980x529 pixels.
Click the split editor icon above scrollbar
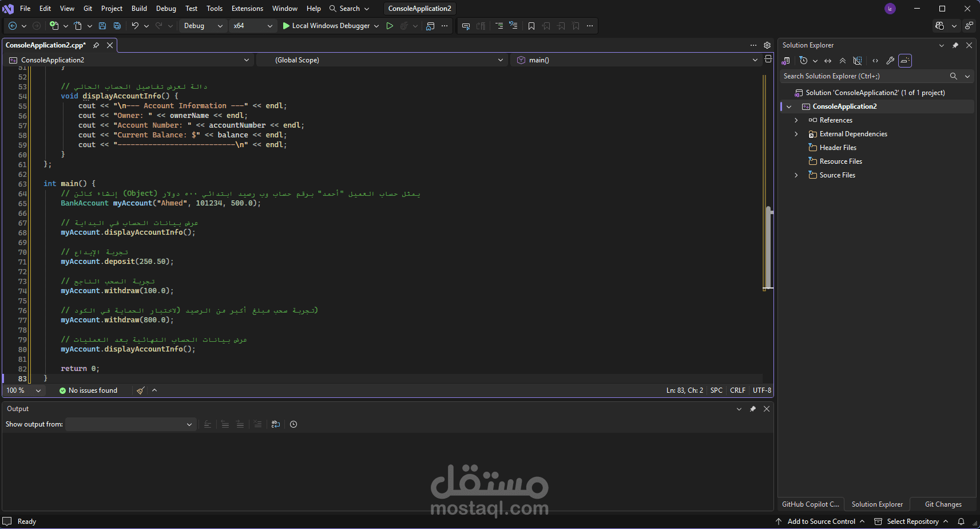click(x=768, y=59)
